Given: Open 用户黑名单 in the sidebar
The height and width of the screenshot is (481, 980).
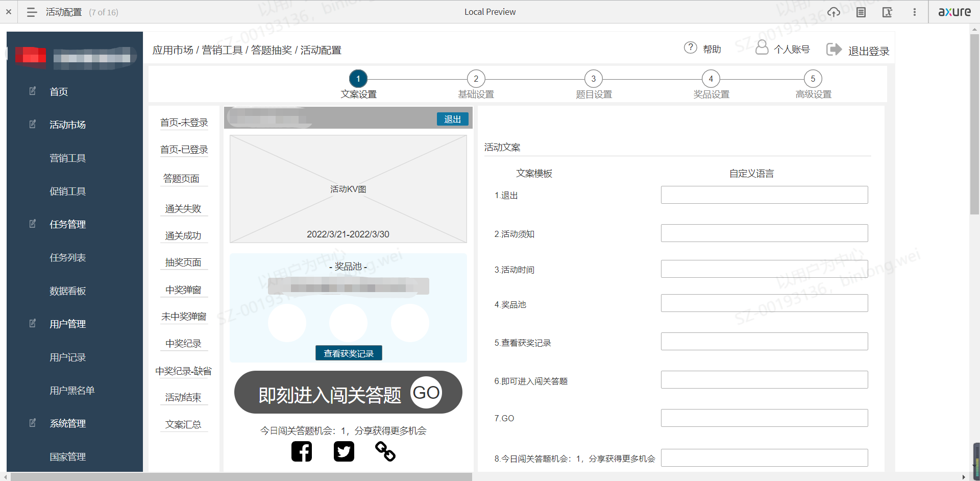Looking at the screenshot, I should (x=72, y=391).
